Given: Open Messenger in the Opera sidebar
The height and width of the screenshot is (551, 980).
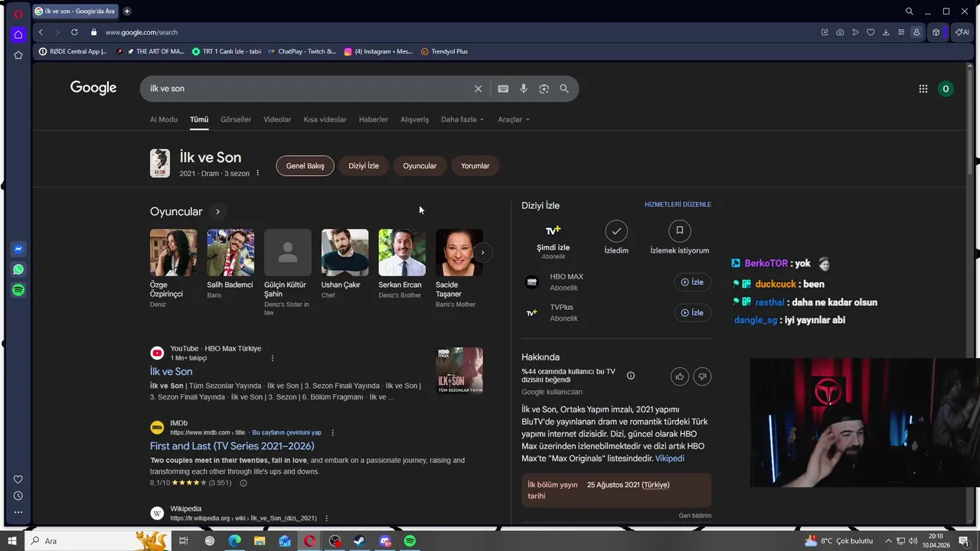Looking at the screenshot, I should click(18, 249).
